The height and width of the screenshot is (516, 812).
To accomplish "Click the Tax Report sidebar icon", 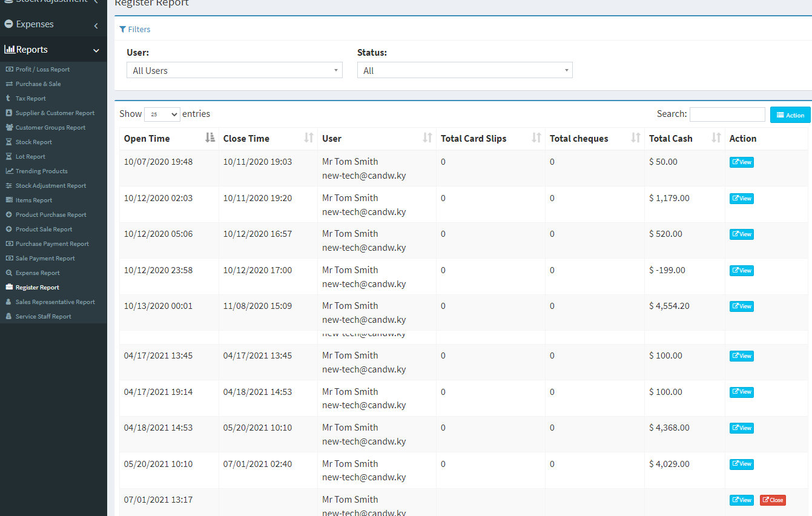I will [8, 98].
